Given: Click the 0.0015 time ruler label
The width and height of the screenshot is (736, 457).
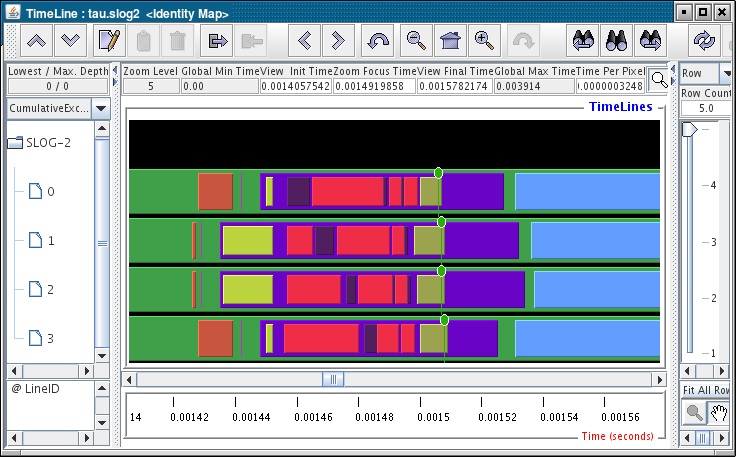Looking at the screenshot, I should 433,417.
